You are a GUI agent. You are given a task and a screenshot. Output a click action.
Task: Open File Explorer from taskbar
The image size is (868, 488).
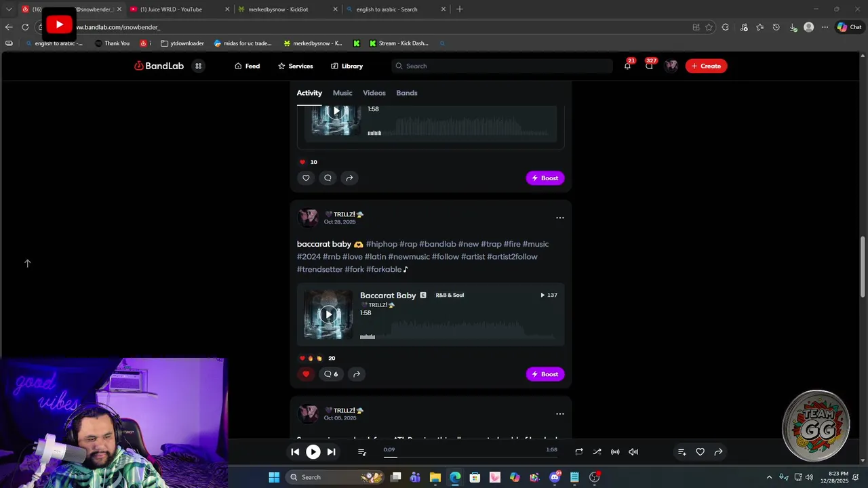435,477
